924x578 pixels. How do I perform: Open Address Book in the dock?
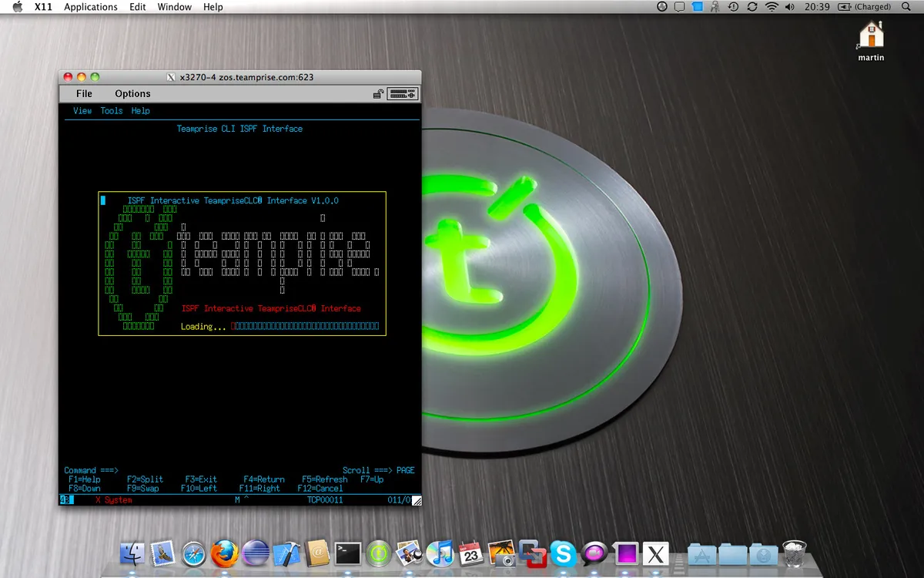[x=317, y=553]
